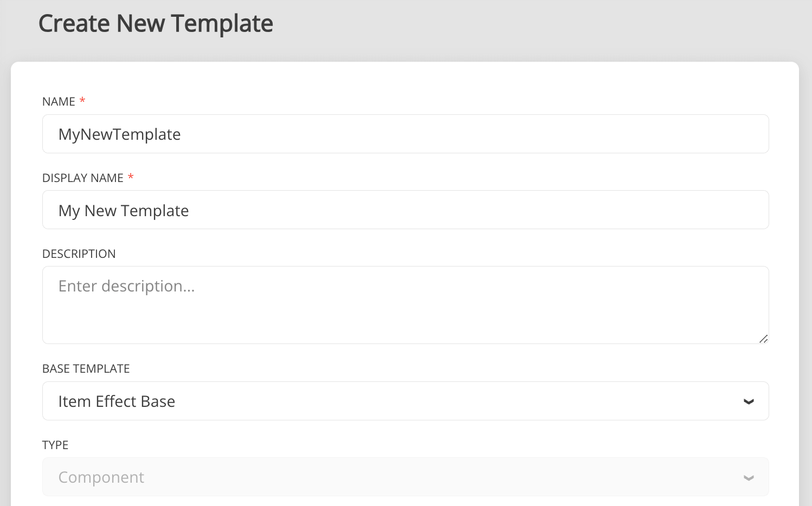Click the red asterisk beside NAME
The image size is (812, 506).
coord(82,101)
